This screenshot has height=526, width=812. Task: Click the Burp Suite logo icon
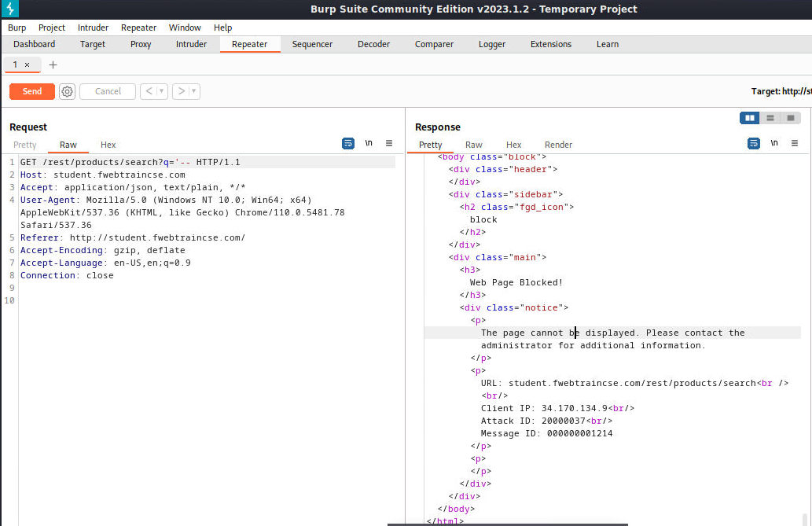(x=10, y=9)
